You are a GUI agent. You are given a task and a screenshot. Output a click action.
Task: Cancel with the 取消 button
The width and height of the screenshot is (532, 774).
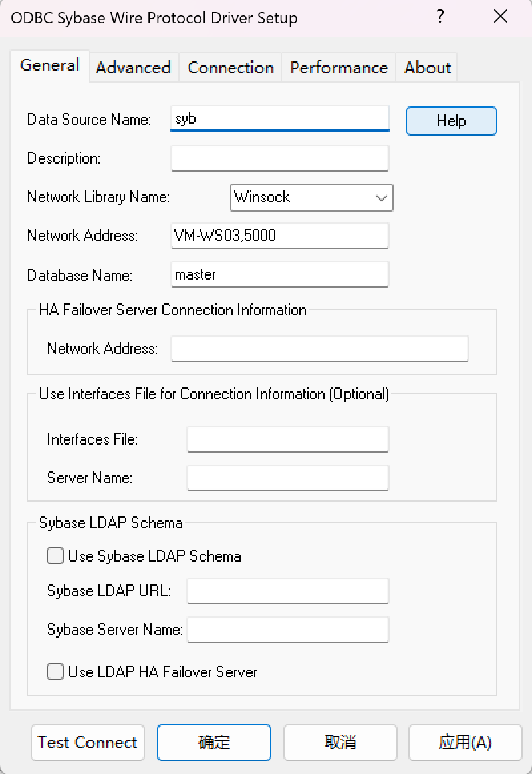coord(340,743)
